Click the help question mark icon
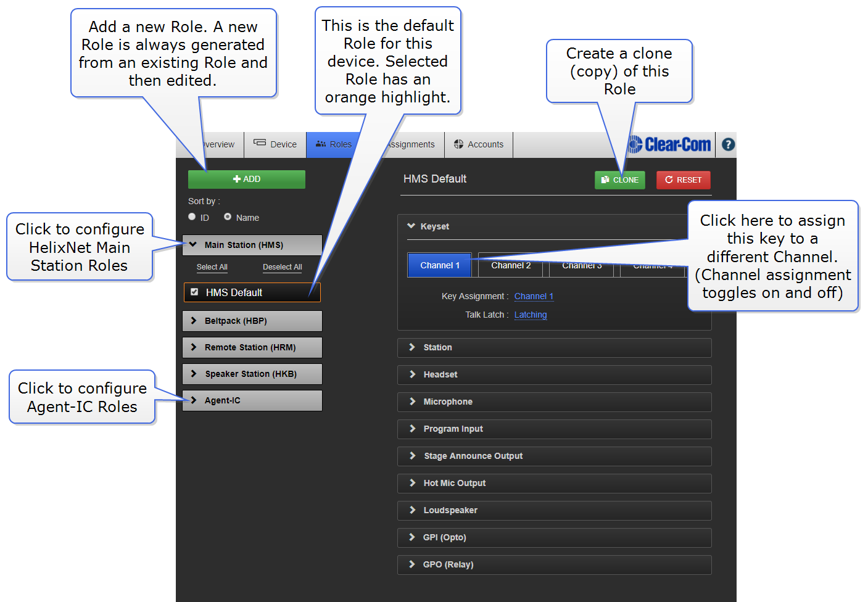Screen dimensions: 868x602 coord(728,144)
